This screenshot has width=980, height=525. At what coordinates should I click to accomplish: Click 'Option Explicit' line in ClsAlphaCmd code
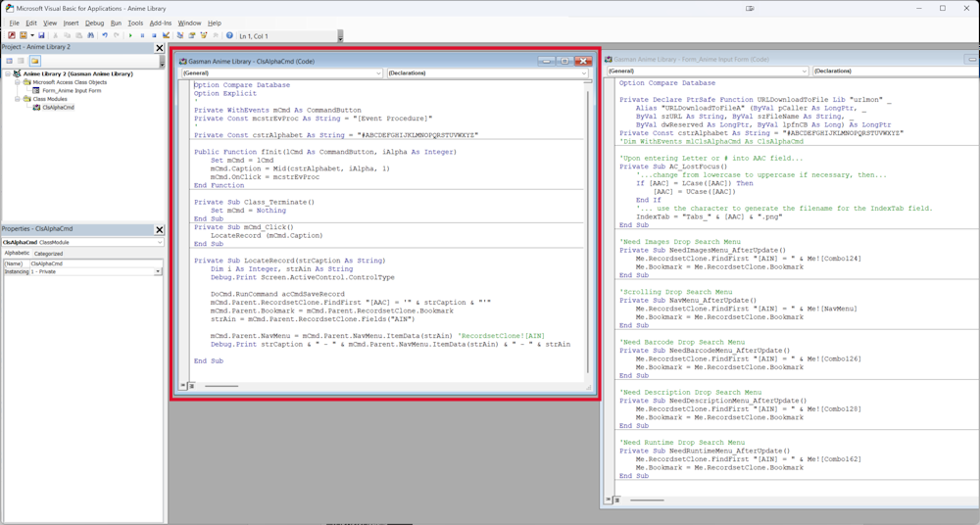[x=225, y=93]
